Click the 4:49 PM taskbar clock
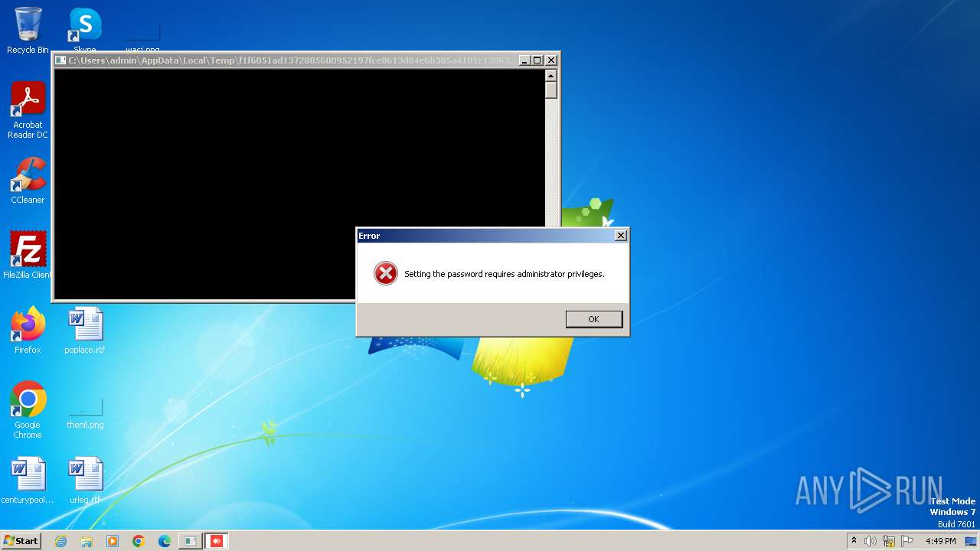 pos(940,541)
